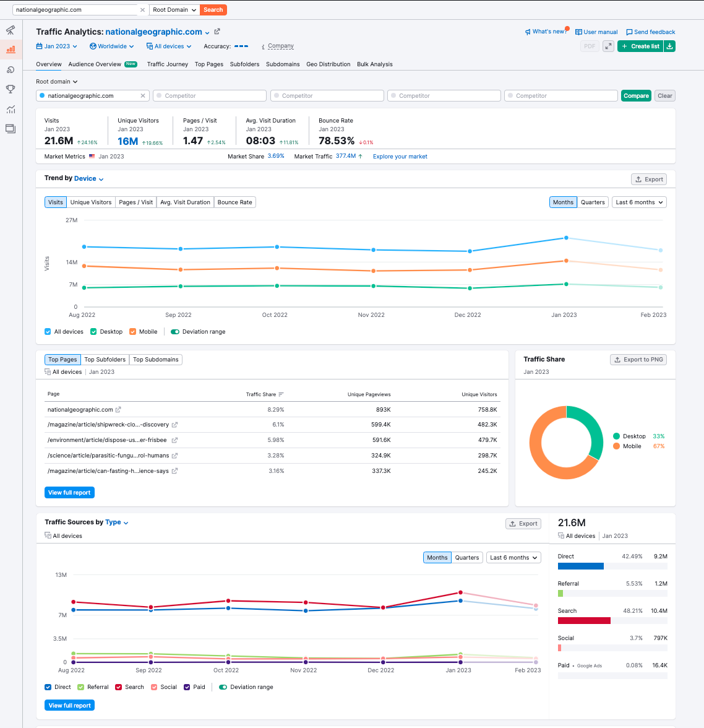Open external link beside the nationalgeographic.com title
The width and height of the screenshot is (704, 728).
217,32
